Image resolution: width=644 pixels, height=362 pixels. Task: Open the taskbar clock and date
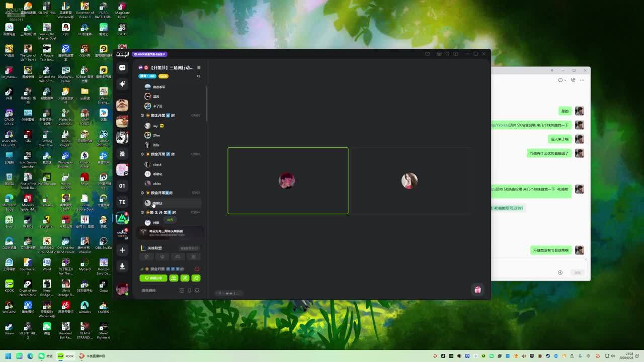pyautogui.click(x=627, y=356)
